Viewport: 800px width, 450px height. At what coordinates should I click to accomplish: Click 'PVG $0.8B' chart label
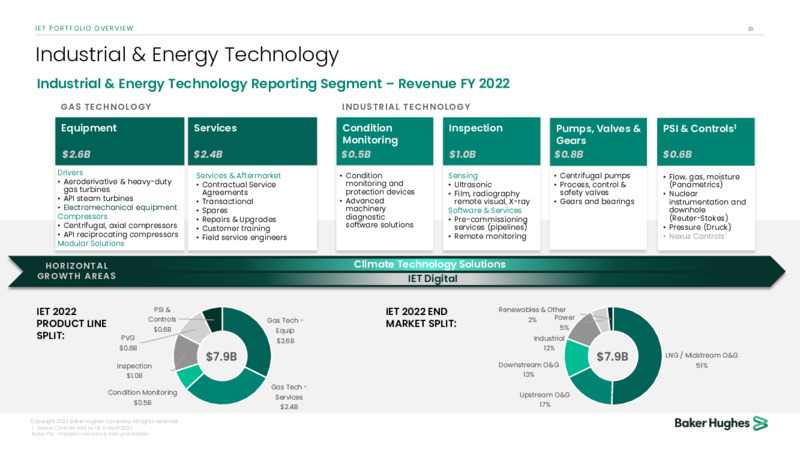coord(128,343)
